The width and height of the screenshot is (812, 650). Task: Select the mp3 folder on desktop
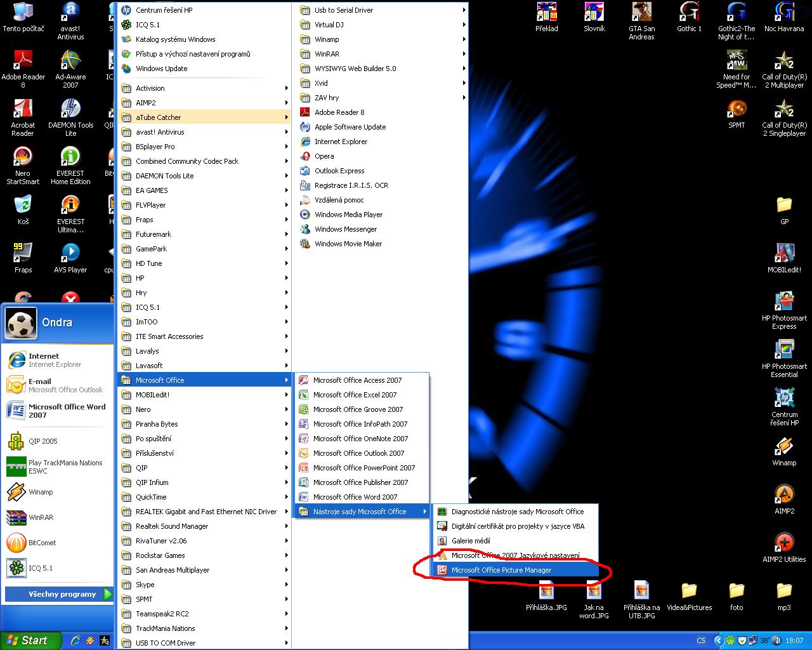pyautogui.click(x=784, y=596)
